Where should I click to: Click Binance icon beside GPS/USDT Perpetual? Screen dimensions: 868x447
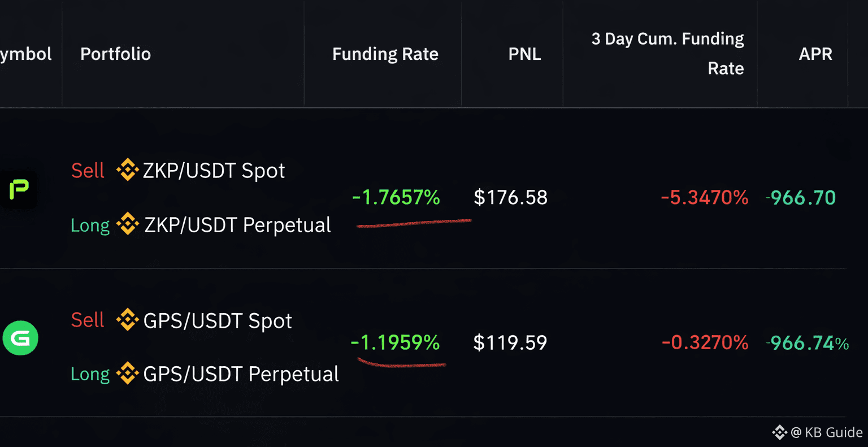click(x=127, y=373)
